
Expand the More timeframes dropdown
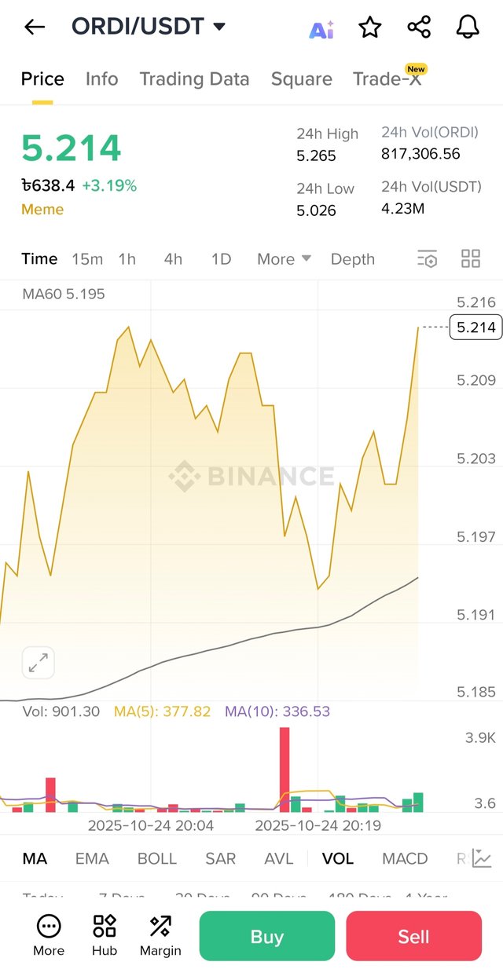tap(284, 259)
